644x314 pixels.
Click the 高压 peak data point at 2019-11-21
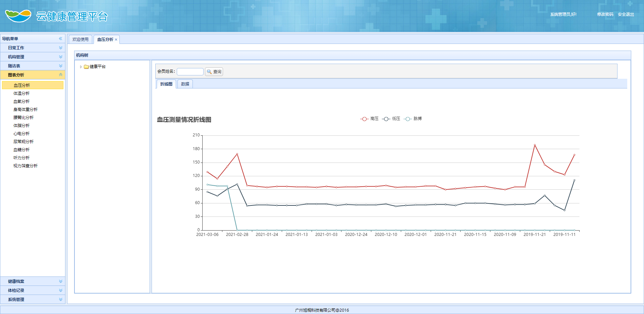tap(535, 145)
